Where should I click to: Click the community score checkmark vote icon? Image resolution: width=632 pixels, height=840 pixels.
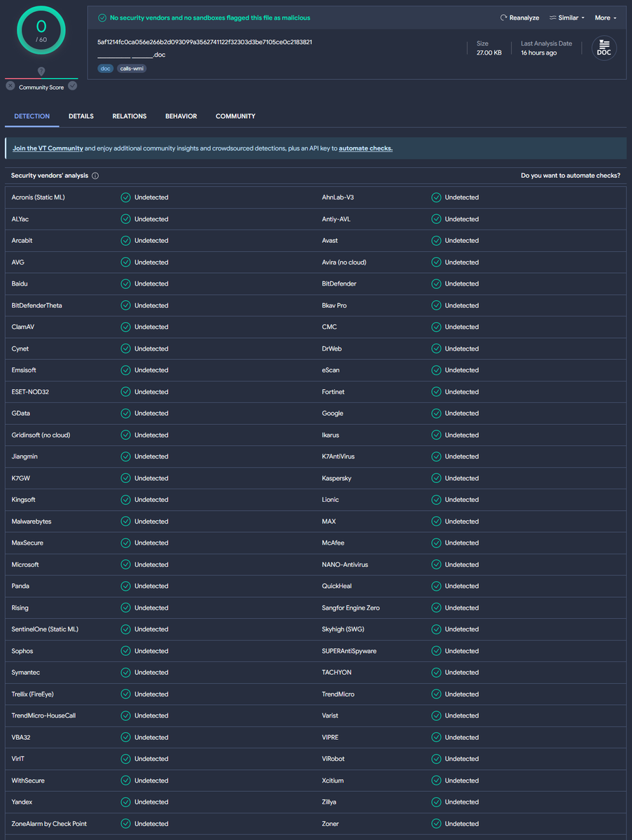point(73,86)
